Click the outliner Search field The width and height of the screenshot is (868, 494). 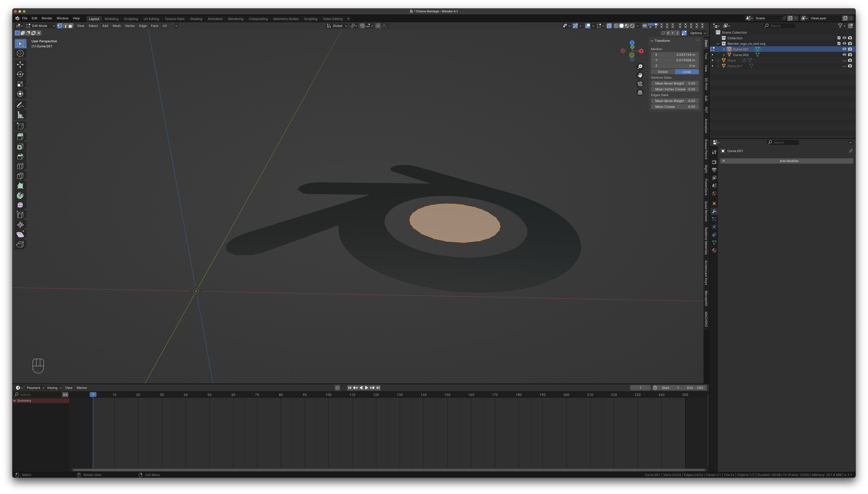tap(779, 26)
